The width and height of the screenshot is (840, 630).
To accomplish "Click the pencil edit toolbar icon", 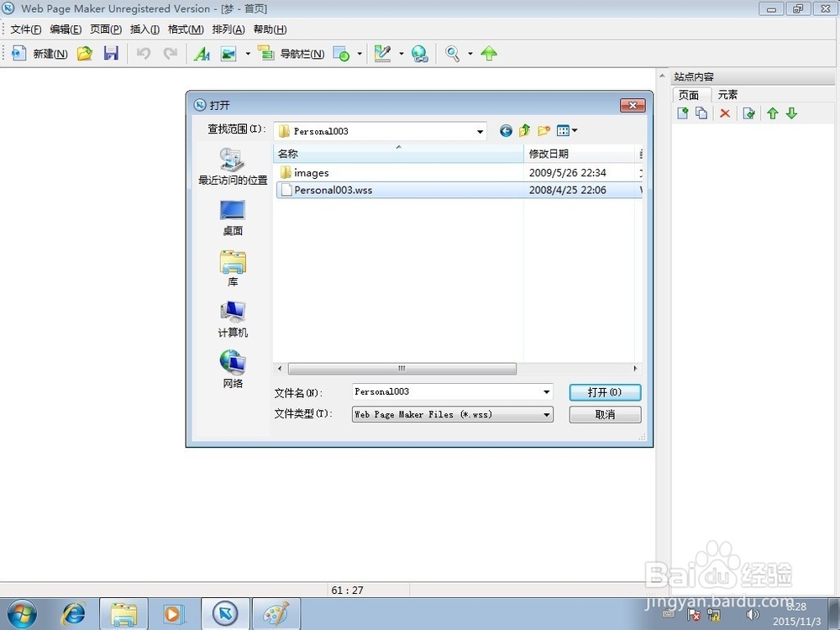I will [382, 53].
